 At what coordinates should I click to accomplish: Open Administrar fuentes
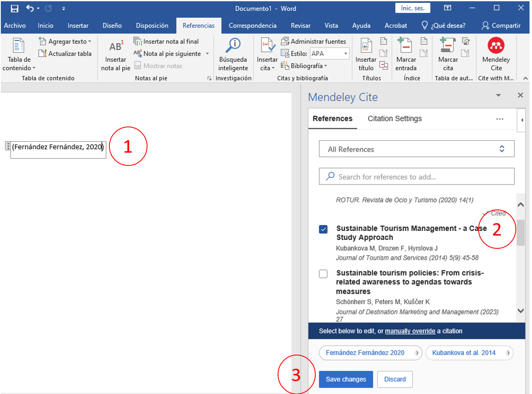pos(313,41)
